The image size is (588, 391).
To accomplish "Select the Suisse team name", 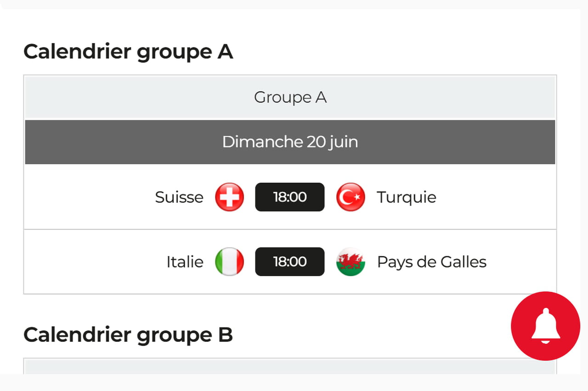I will 179,197.
